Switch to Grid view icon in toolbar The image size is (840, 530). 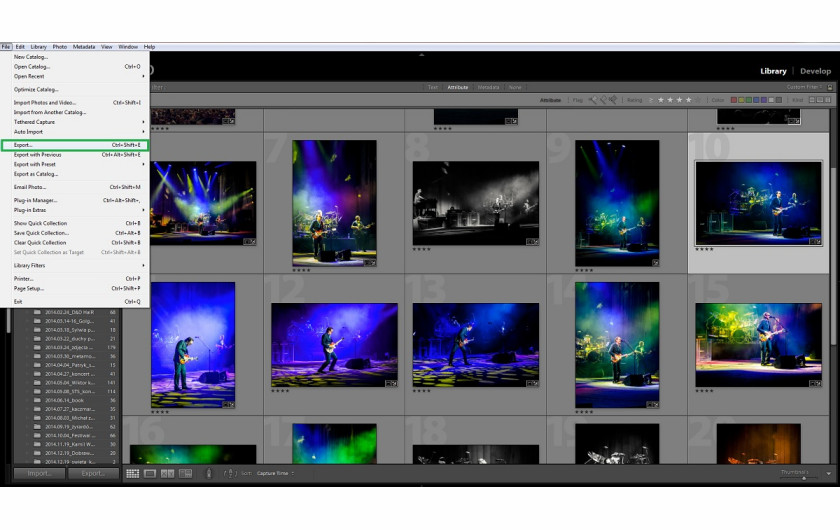click(x=132, y=473)
